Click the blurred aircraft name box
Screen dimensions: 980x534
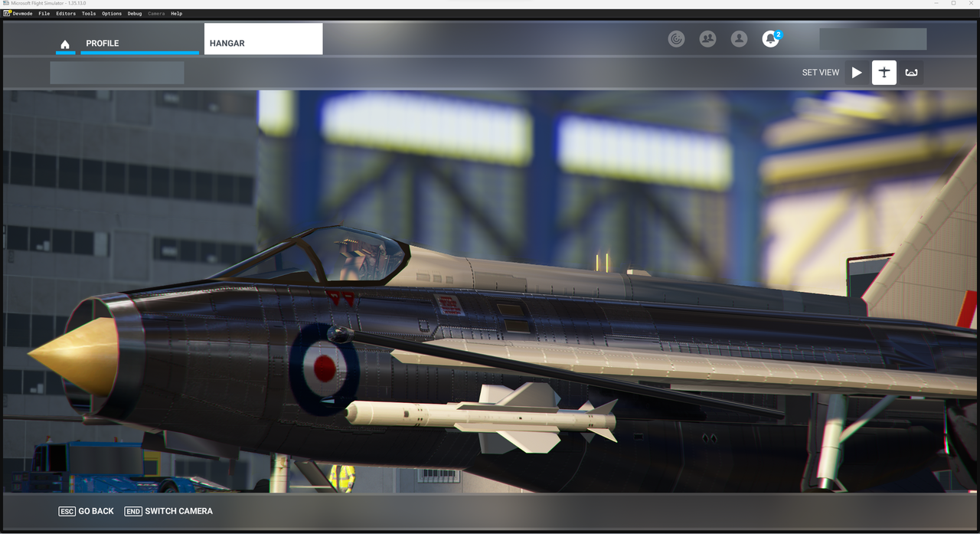click(x=117, y=73)
